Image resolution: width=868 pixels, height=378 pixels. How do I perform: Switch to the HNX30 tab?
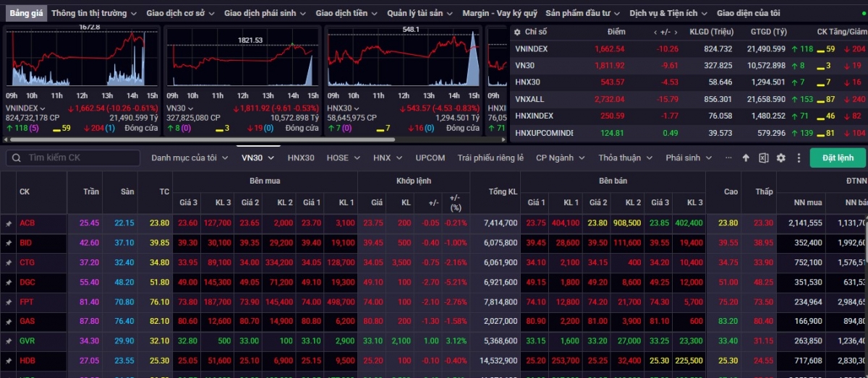pos(301,158)
